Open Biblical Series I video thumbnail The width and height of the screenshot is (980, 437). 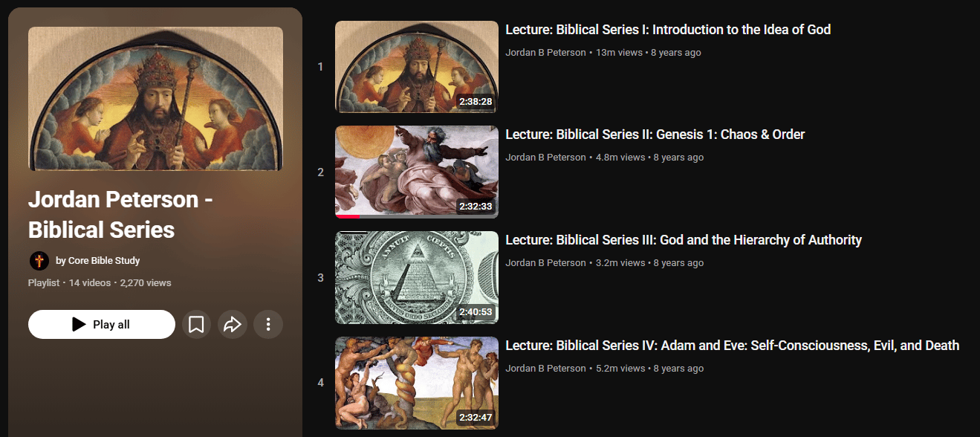(x=417, y=67)
